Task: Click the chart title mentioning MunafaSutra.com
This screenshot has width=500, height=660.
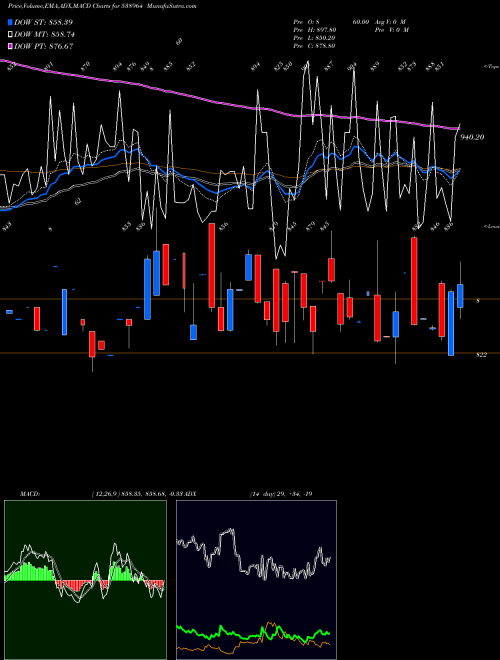Action: [102, 6]
